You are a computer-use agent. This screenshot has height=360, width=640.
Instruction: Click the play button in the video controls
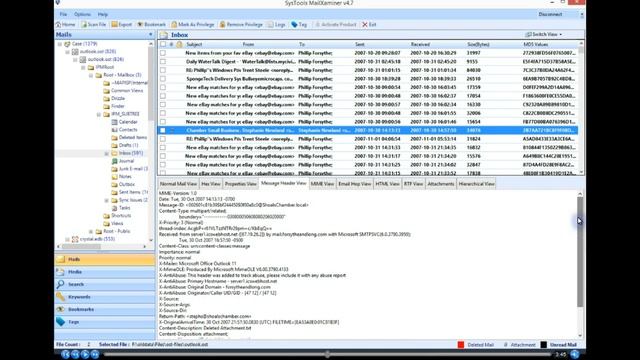85,354
